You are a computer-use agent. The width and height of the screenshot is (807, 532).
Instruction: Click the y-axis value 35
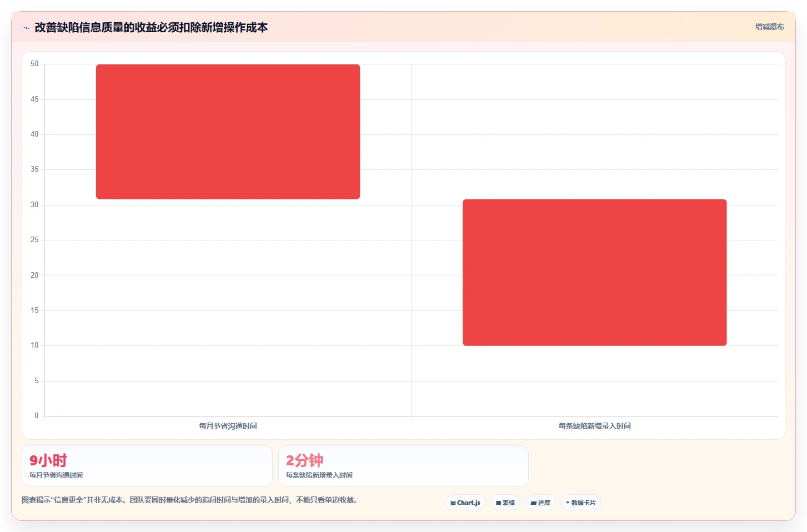tap(34, 169)
